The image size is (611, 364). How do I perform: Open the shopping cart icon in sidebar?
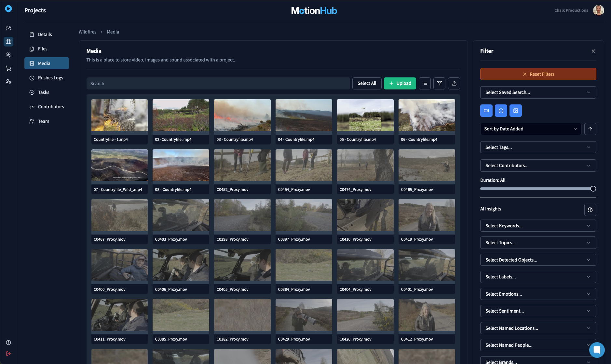point(8,68)
